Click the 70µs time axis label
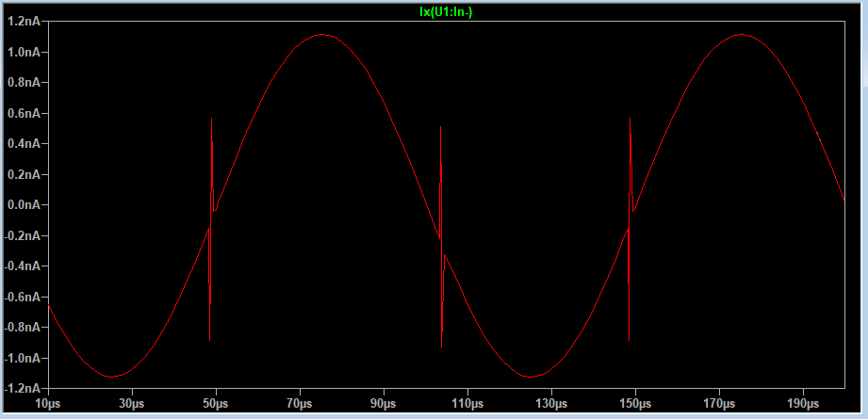The height and width of the screenshot is (419, 868). 300,405
